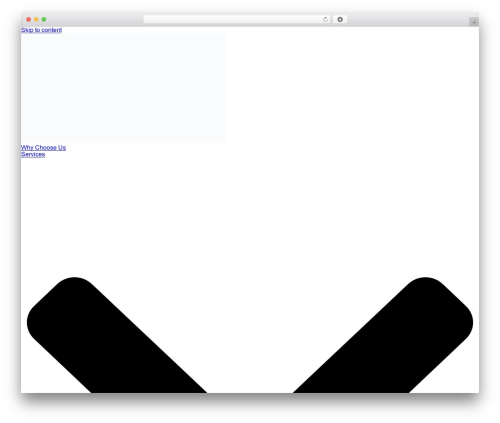Image resolution: width=500 pixels, height=423 pixels.
Task: Click into the browser address bar
Action: [233, 19]
